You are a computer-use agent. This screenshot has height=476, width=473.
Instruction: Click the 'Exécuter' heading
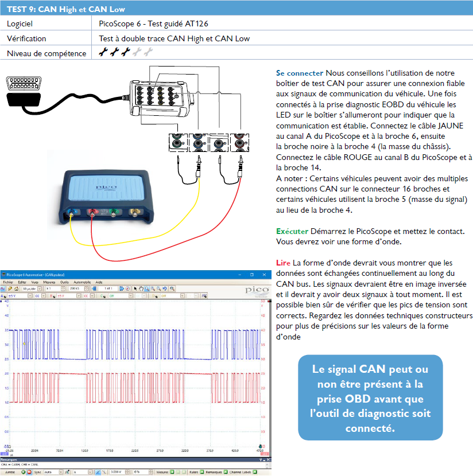click(292, 231)
